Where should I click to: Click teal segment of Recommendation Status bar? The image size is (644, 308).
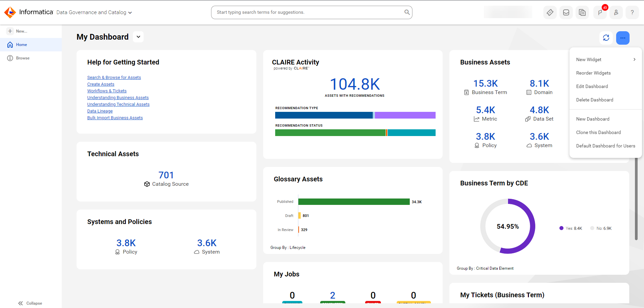[x=411, y=133]
